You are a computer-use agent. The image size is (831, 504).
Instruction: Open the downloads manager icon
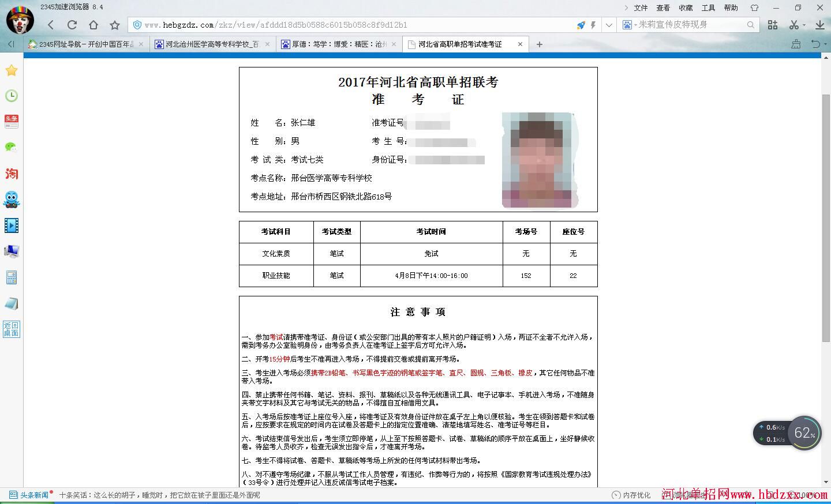click(x=819, y=25)
